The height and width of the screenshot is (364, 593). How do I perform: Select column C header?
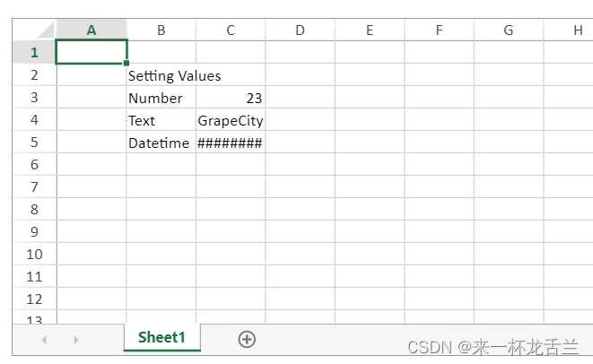point(231,30)
